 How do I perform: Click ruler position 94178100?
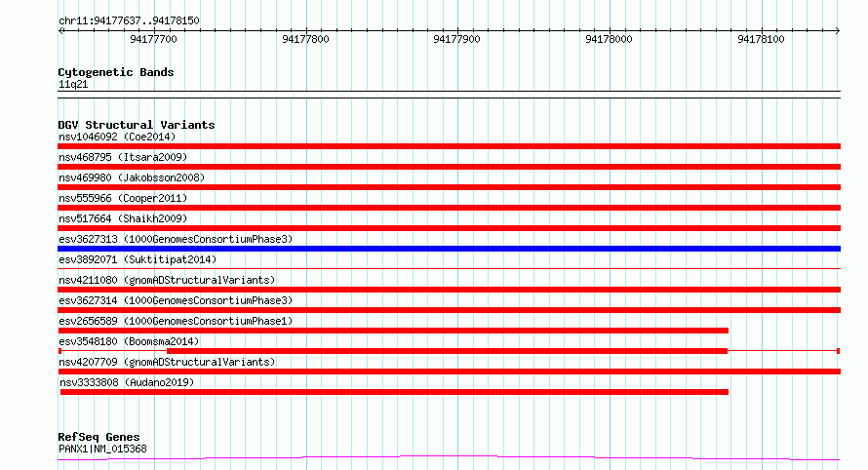[761, 39]
